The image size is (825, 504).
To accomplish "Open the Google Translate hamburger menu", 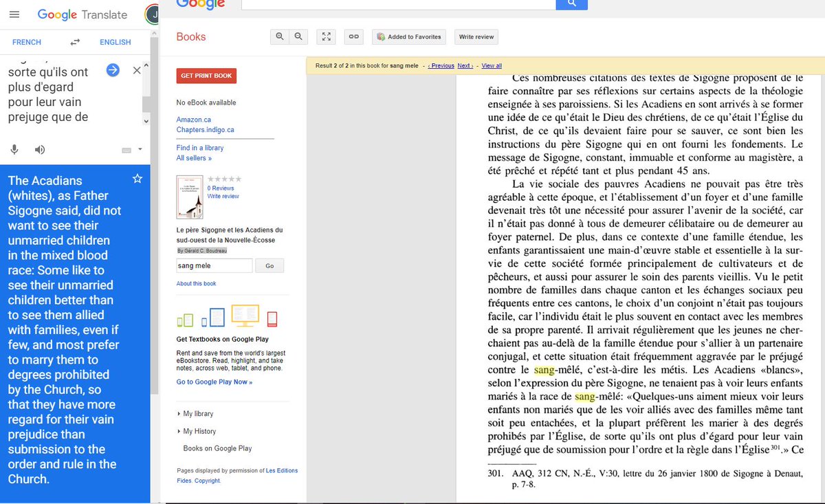I will [x=14, y=14].
